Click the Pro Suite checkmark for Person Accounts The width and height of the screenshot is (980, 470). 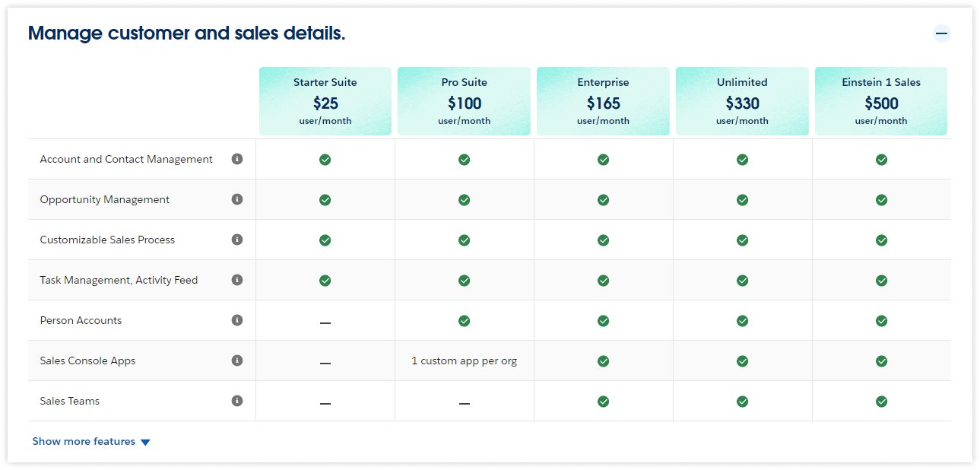(464, 320)
